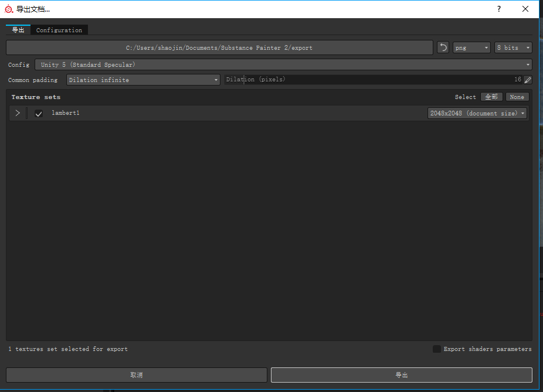Enable Export shaders parameters checkbox

(x=437, y=349)
